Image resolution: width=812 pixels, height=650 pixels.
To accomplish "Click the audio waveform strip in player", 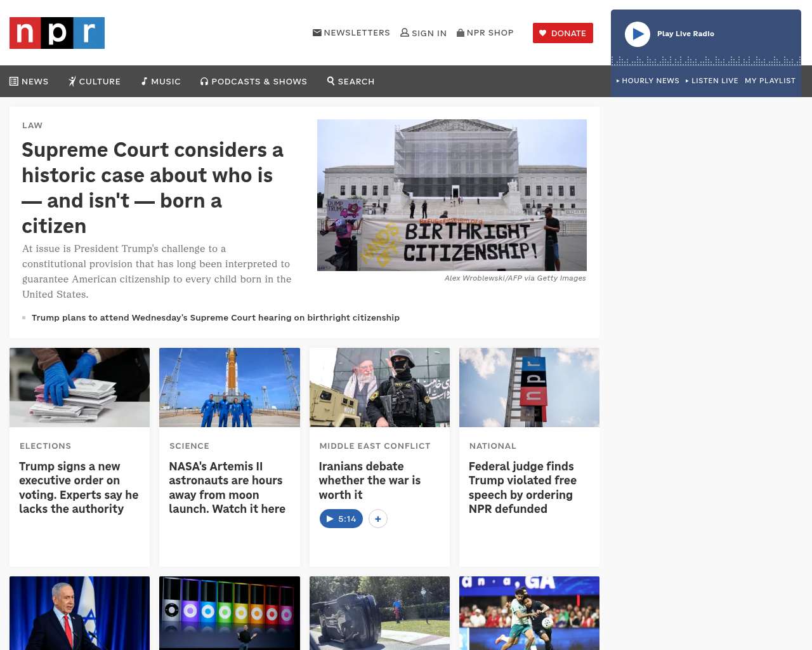I will 705,61.
